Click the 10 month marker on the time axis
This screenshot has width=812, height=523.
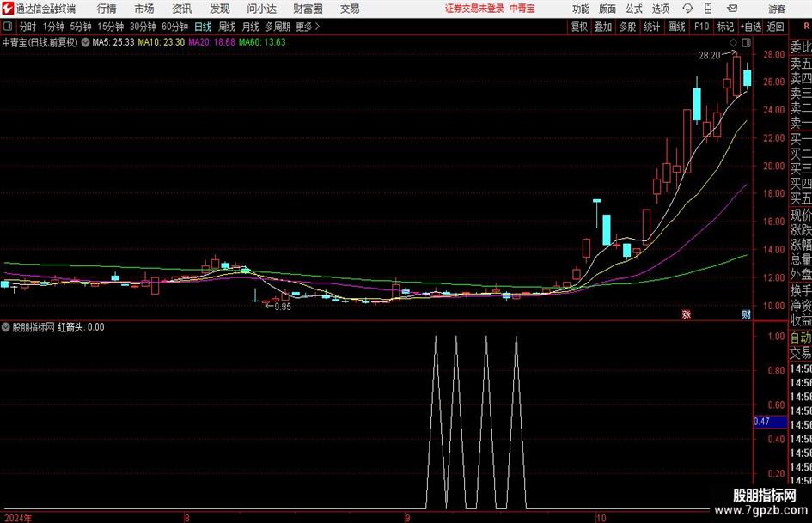pos(601,518)
